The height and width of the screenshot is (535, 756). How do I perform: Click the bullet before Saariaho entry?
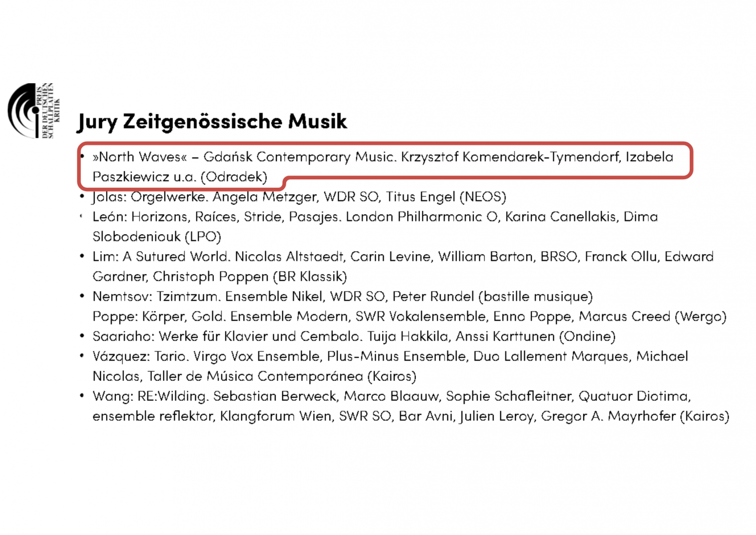tap(82, 336)
